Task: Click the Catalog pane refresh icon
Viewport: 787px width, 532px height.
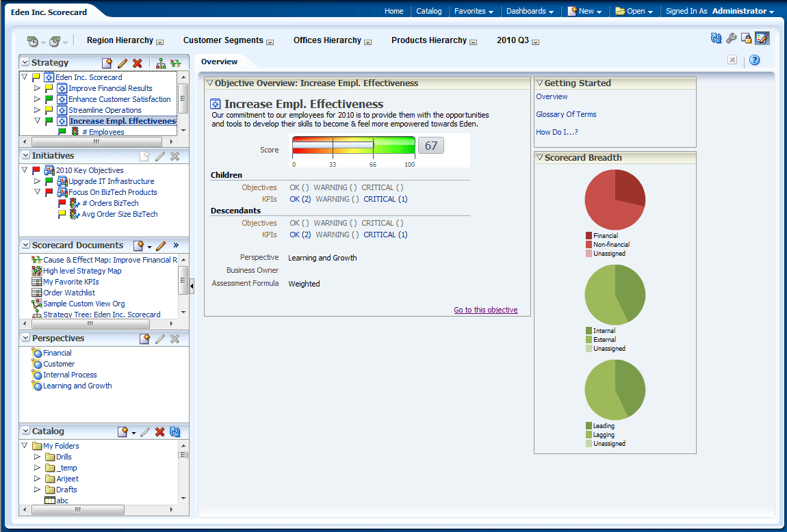Action: pos(175,431)
